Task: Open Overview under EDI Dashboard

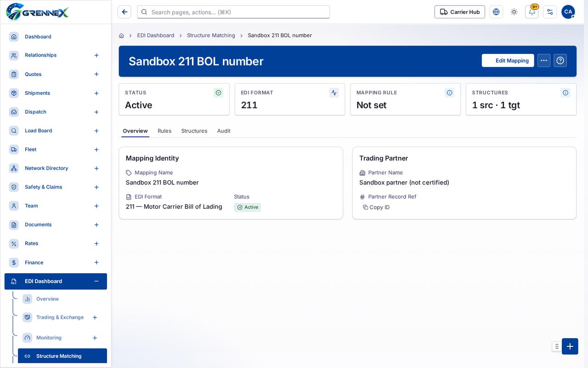Action: 62,299
